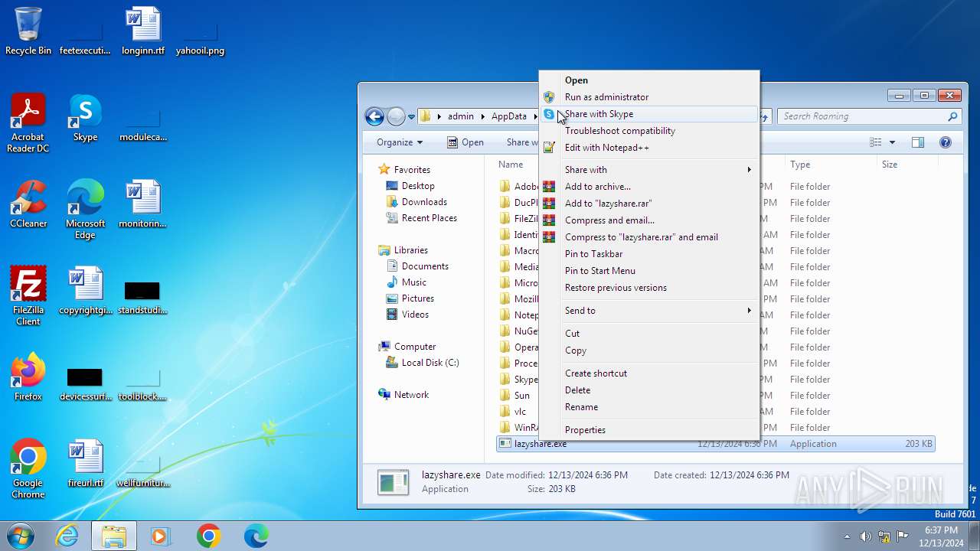This screenshot has width=980, height=551.
Task: Open fireurl.rtf desktop file
Action: point(85,464)
